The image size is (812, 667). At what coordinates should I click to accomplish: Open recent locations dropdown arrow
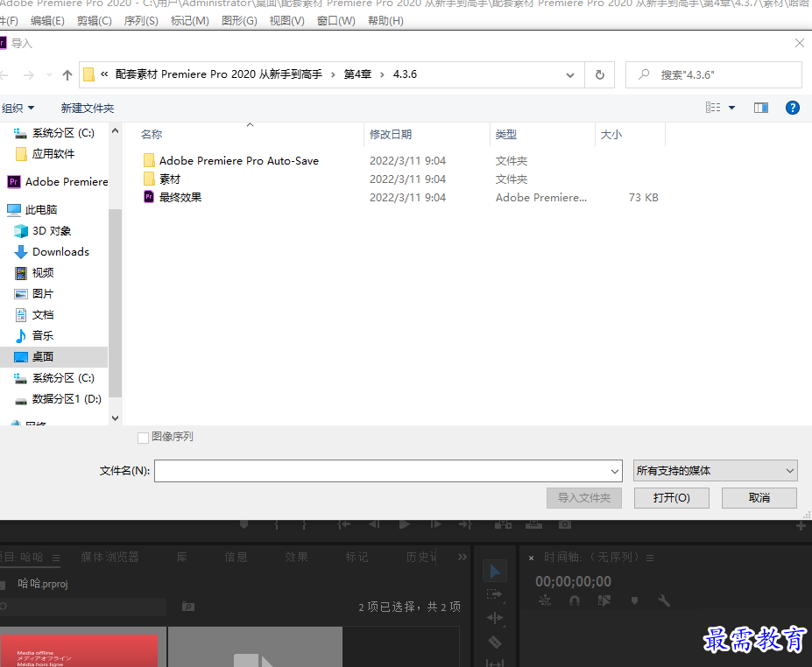49,75
